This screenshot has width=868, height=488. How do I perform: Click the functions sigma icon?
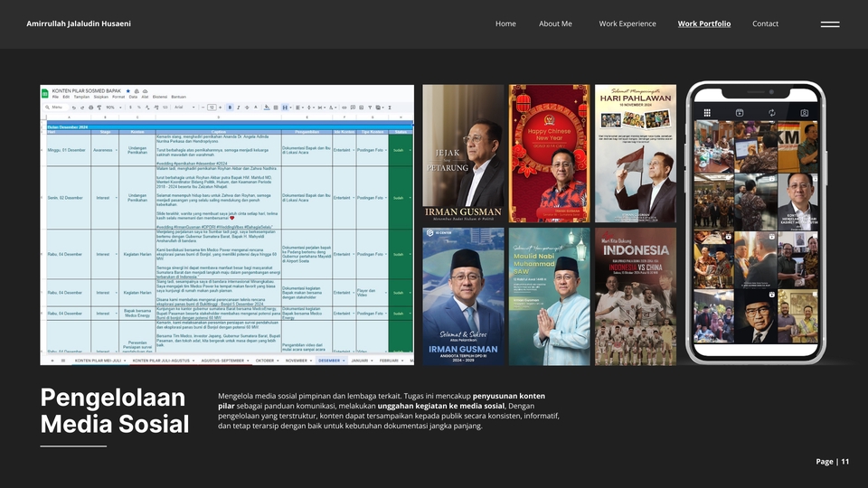pyautogui.click(x=390, y=108)
